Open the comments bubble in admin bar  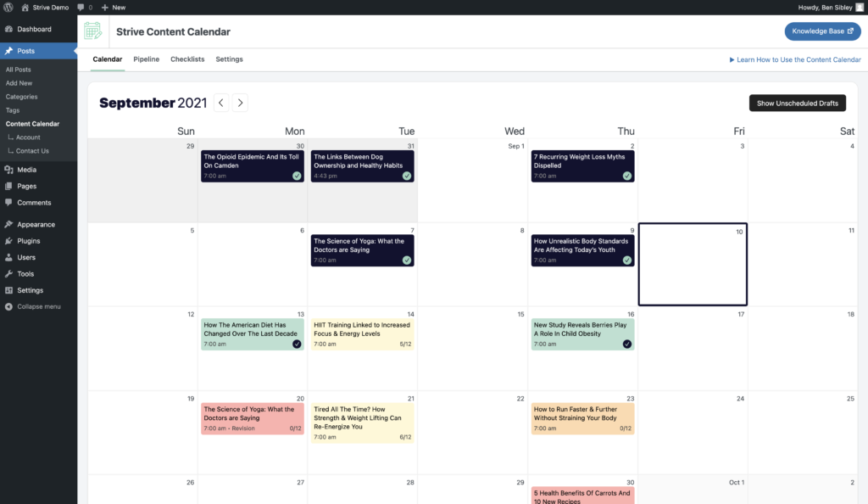[x=81, y=7]
